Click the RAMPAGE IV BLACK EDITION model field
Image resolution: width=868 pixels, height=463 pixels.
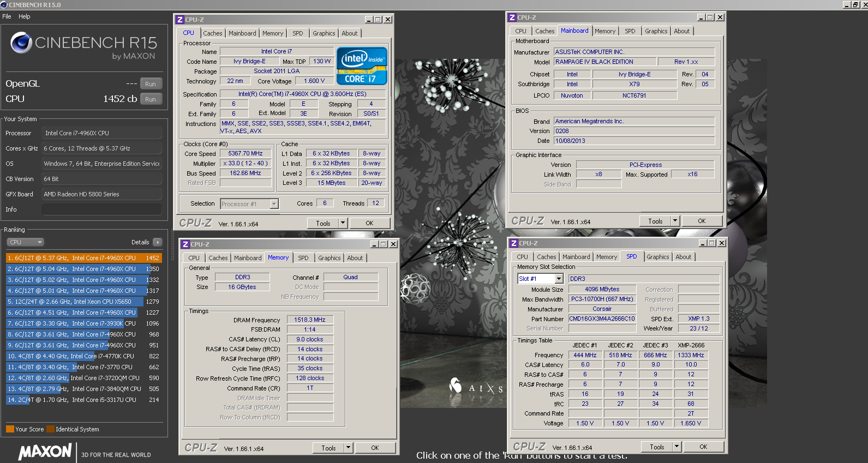click(604, 62)
